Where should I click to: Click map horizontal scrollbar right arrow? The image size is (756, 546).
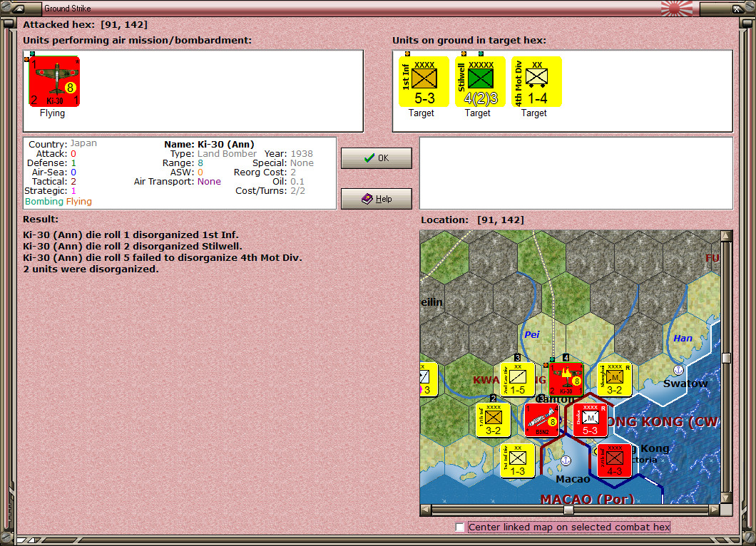[x=715, y=509]
